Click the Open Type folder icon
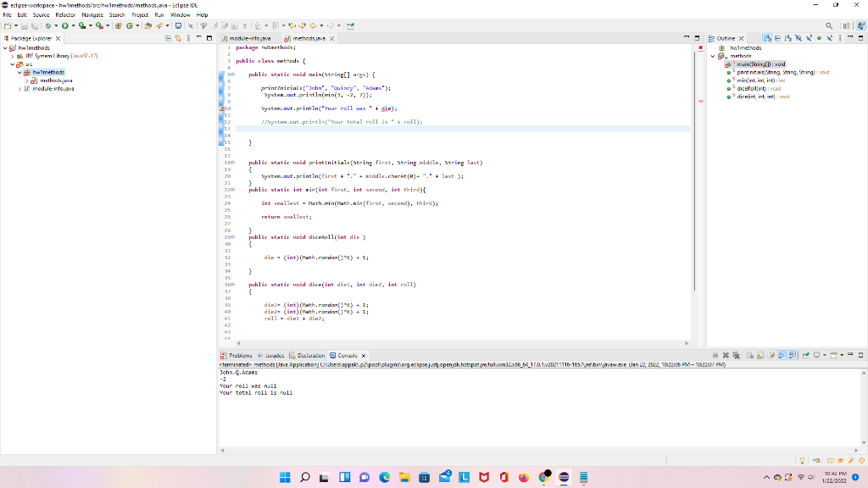 [x=147, y=25]
